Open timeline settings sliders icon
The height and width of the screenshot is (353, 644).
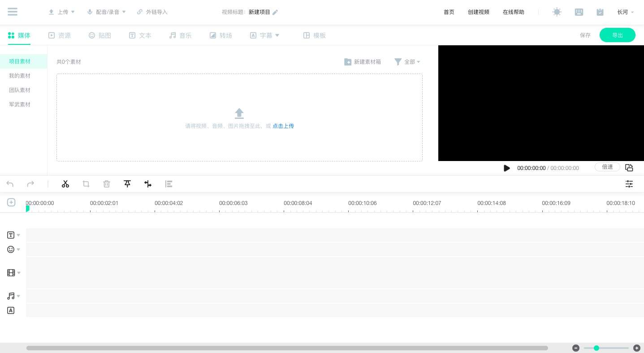pyautogui.click(x=629, y=184)
